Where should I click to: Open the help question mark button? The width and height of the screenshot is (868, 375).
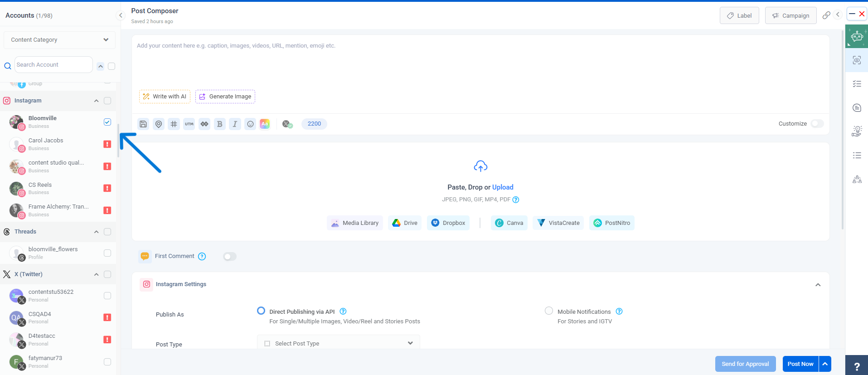(x=857, y=365)
